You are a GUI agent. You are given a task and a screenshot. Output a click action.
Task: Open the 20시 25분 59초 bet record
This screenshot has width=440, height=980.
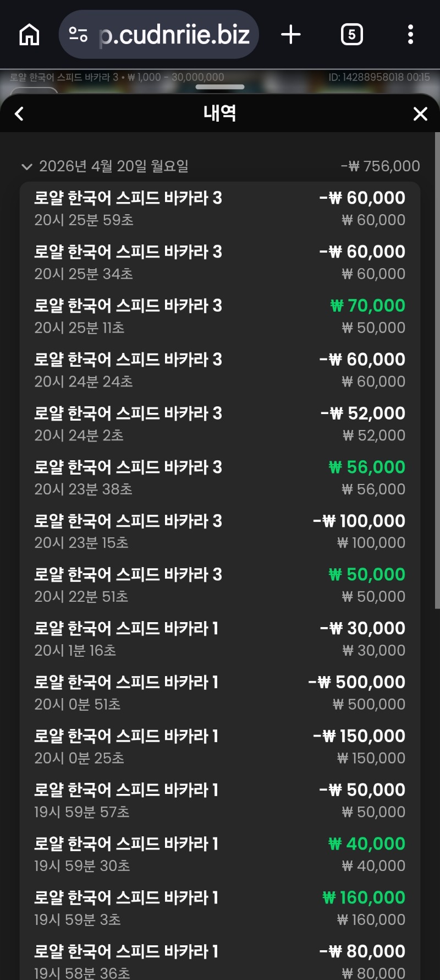pyautogui.click(x=220, y=209)
